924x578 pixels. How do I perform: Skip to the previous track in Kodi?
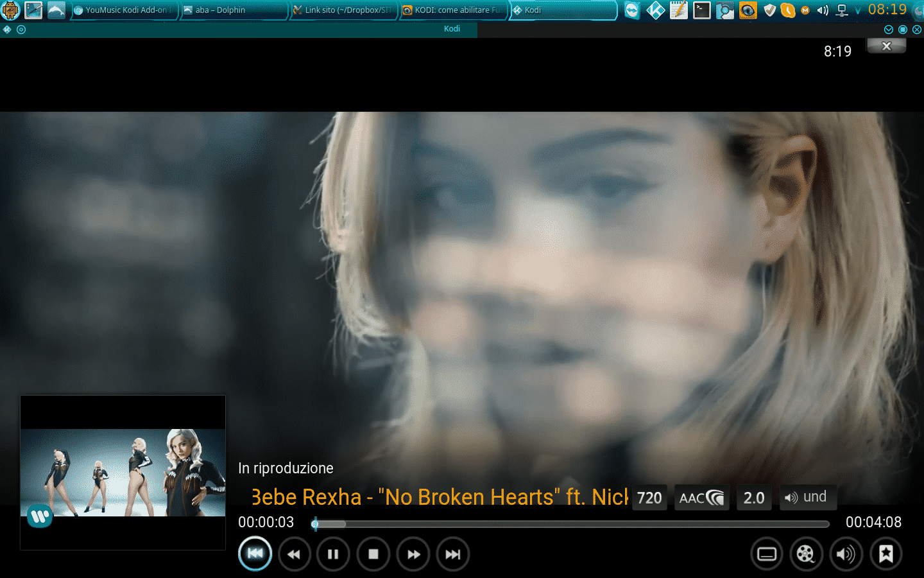[255, 554]
